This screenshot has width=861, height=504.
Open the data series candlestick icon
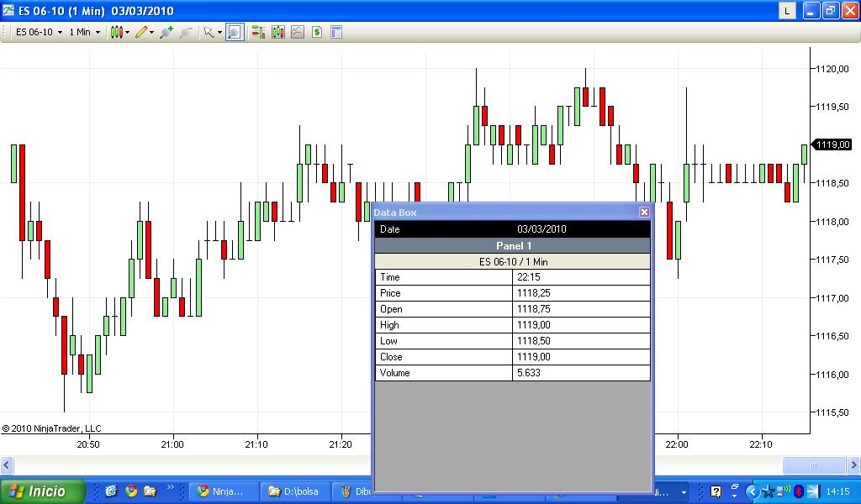pyautogui.click(x=277, y=33)
